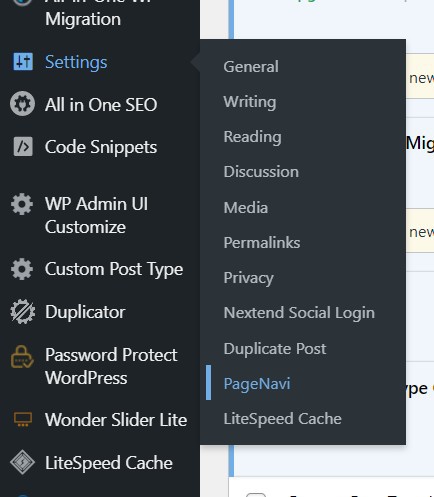Image resolution: width=434 pixels, height=497 pixels.
Task: Select Writing in Settings submenu
Action: click(250, 102)
